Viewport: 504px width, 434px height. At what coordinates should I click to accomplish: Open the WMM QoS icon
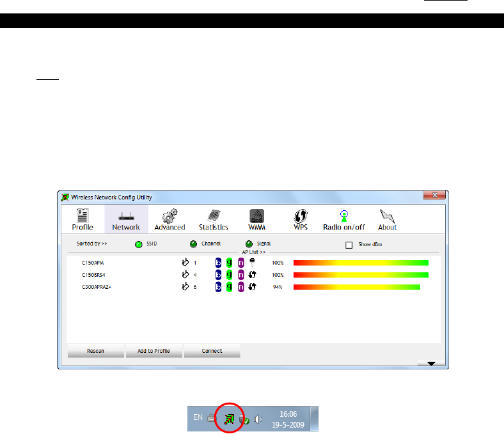click(x=257, y=216)
